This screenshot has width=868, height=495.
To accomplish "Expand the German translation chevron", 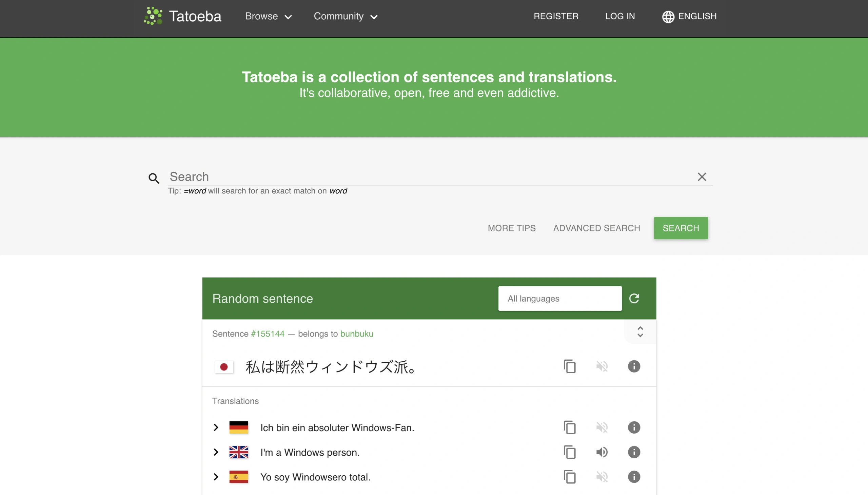I will pos(216,427).
